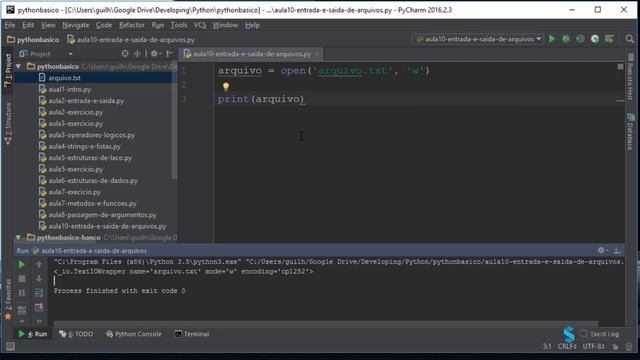640x360 pixels.
Task: Toggle the 1: Project side tab
Action: pyautogui.click(x=7, y=71)
